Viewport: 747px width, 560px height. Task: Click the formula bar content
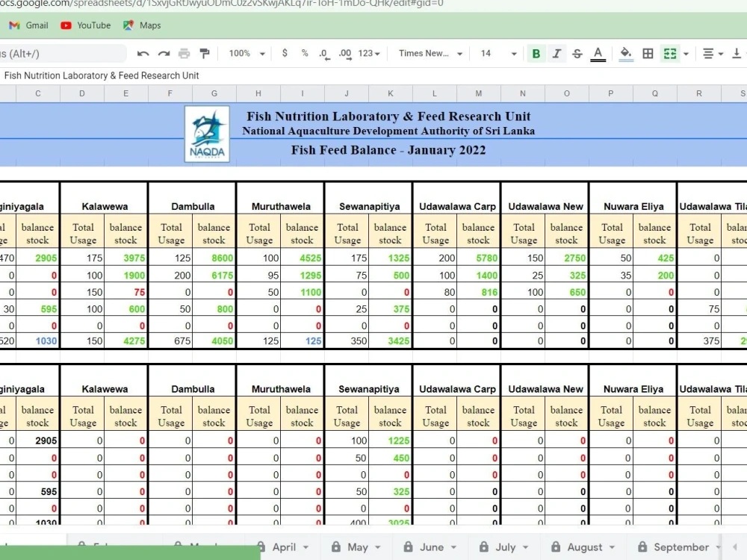(x=102, y=75)
